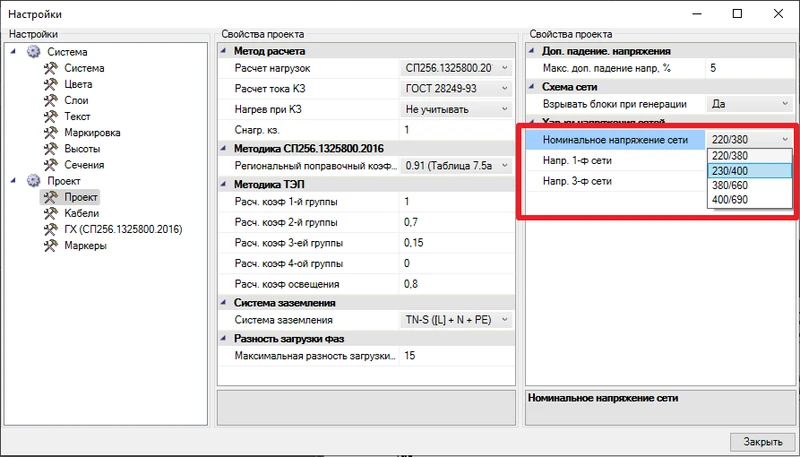The height and width of the screenshot is (457, 800).
Task: Open the Расчет тока КЗ dropdown
Action: point(505,88)
